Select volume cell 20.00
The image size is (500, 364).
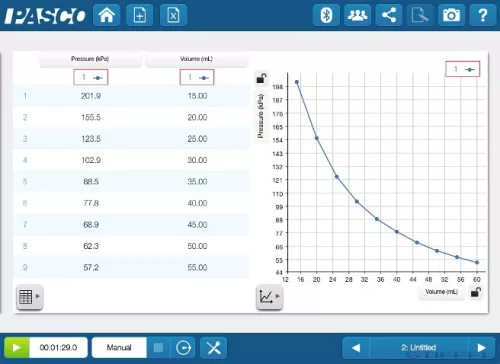tap(197, 117)
